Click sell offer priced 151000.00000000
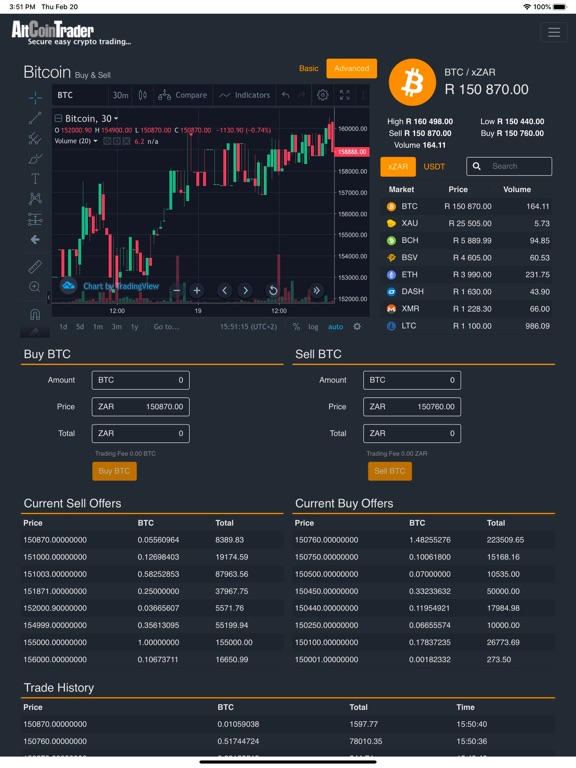 [x=152, y=557]
